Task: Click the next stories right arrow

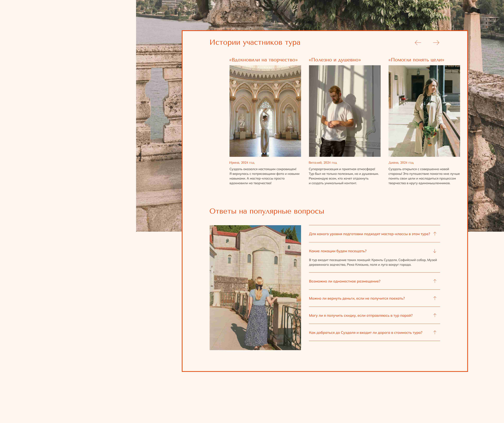Action: pyautogui.click(x=436, y=43)
